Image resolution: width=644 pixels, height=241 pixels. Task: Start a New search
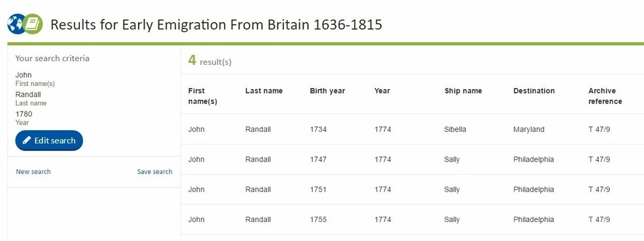point(34,171)
